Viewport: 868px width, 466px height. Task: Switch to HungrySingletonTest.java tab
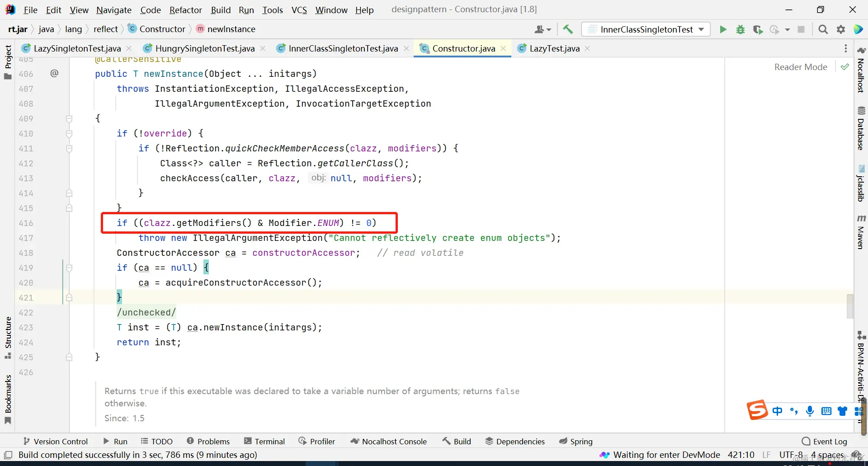pos(205,48)
